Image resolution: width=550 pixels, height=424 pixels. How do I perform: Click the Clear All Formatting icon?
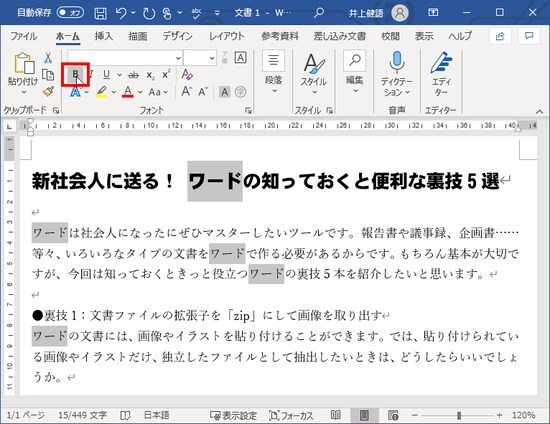(187, 74)
